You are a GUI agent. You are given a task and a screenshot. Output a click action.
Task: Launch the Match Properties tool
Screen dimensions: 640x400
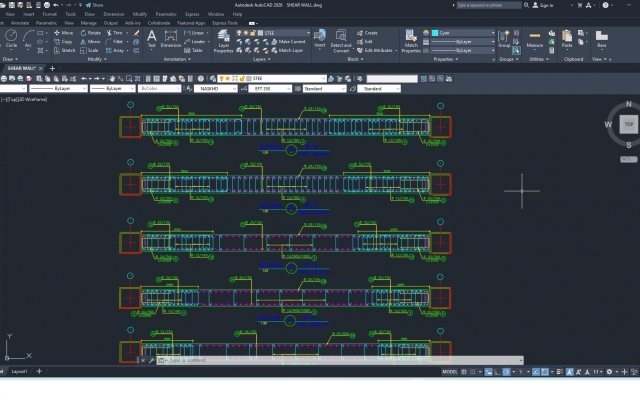tap(411, 39)
